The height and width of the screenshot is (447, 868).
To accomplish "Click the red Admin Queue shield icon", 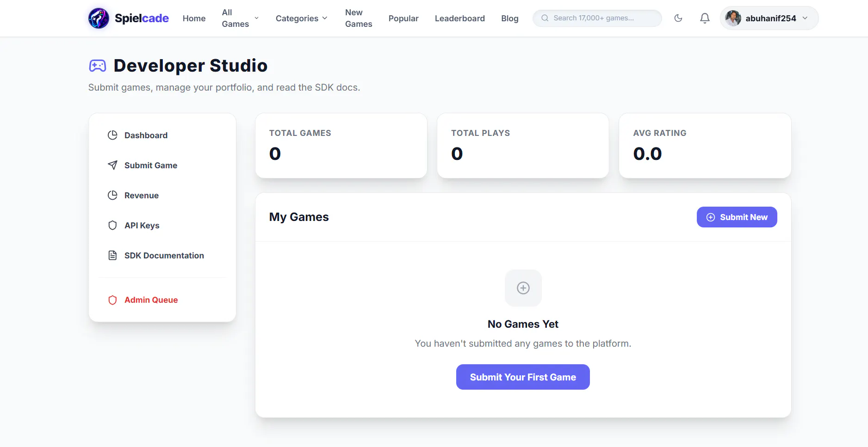I will coord(112,300).
